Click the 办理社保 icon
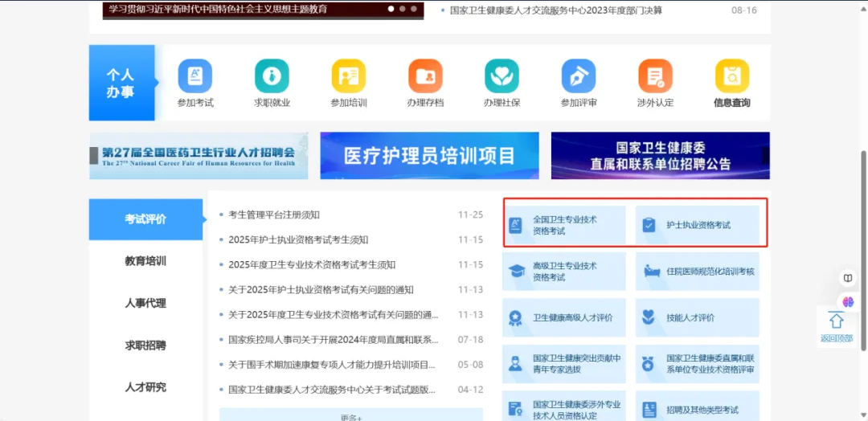868x421 pixels. [x=502, y=76]
